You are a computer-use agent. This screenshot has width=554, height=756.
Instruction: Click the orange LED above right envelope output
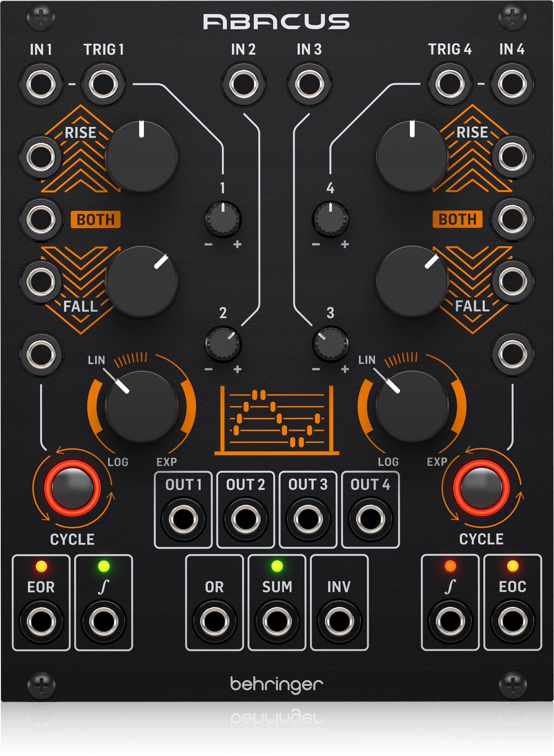450,566
